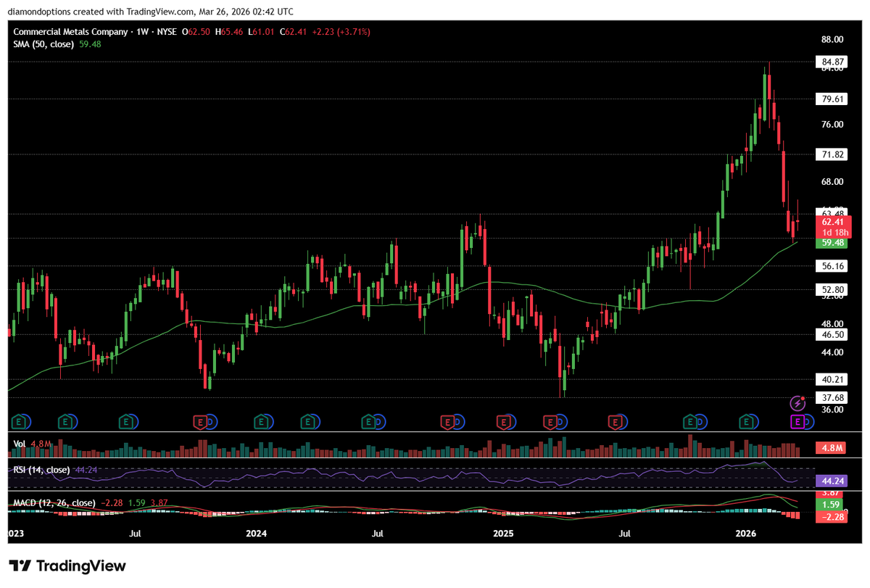Click the green 59.48 SMA label on price axis

click(831, 243)
